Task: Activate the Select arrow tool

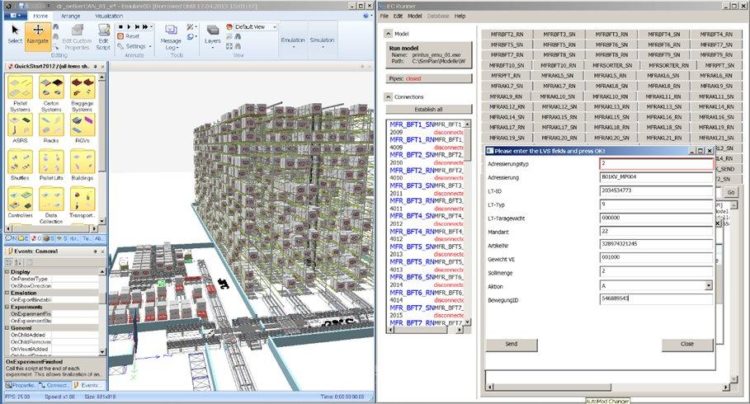Action: point(15,34)
